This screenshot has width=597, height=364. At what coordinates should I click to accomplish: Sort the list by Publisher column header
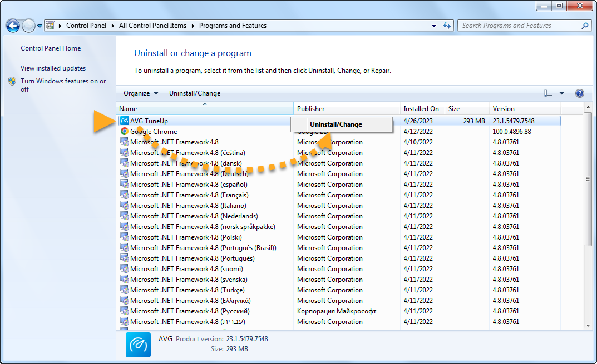coord(310,109)
